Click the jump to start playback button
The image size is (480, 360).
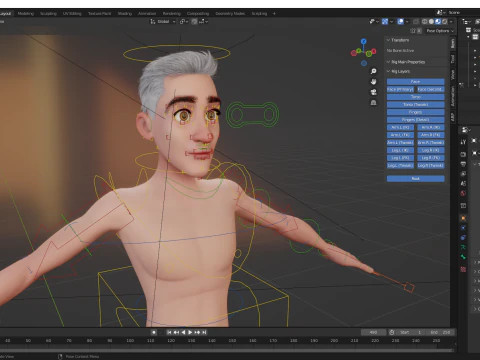pyautogui.click(x=169, y=332)
